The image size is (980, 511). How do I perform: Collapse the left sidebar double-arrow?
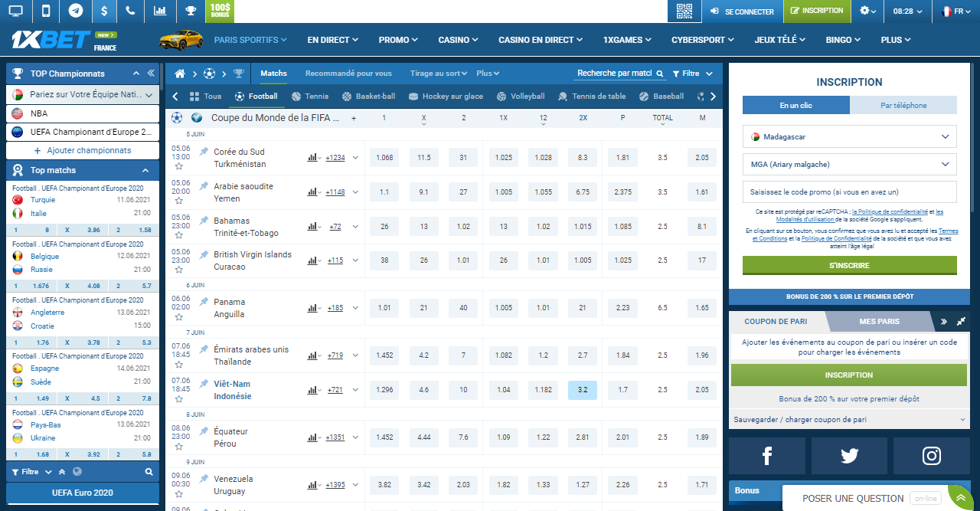tap(151, 74)
